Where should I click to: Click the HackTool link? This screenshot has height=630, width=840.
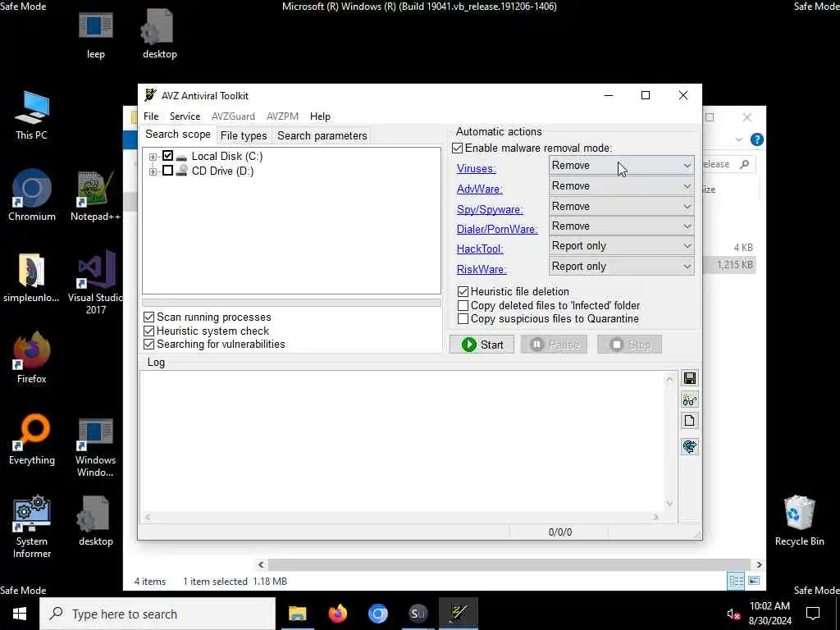coord(479,249)
